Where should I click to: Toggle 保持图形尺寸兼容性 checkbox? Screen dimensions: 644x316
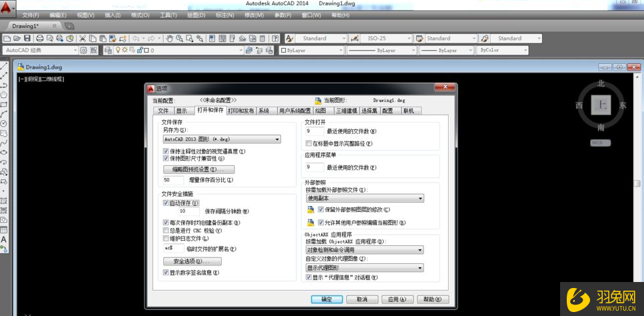[x=166, y=158]
